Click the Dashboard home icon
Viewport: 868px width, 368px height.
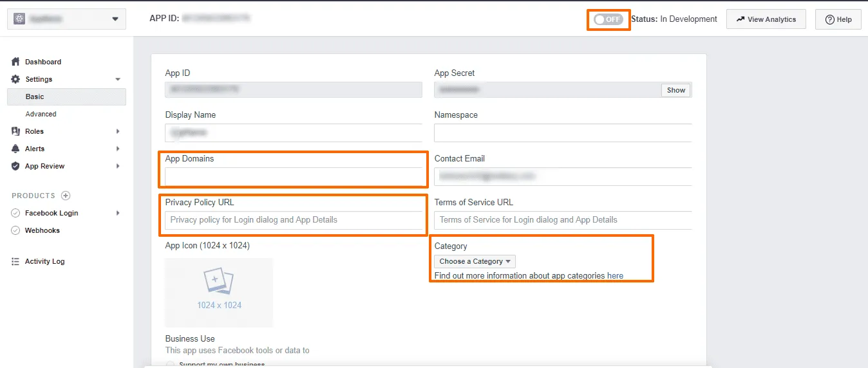pyautogui.click(x=16, y=62)
